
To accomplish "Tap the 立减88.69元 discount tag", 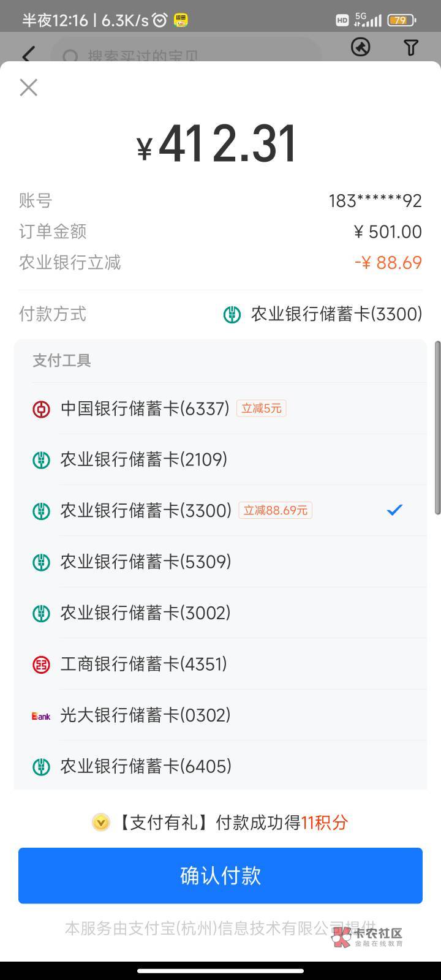I will tap(276, 510).
